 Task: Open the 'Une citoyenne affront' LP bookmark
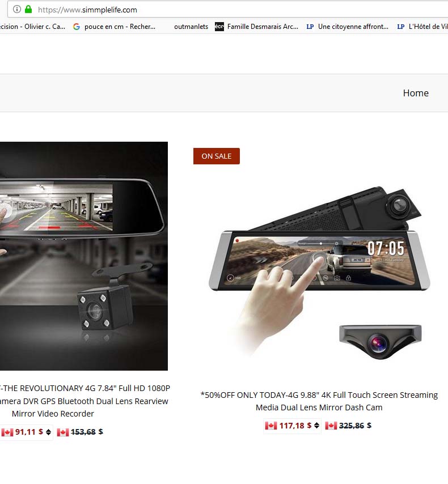coord(347,27)
